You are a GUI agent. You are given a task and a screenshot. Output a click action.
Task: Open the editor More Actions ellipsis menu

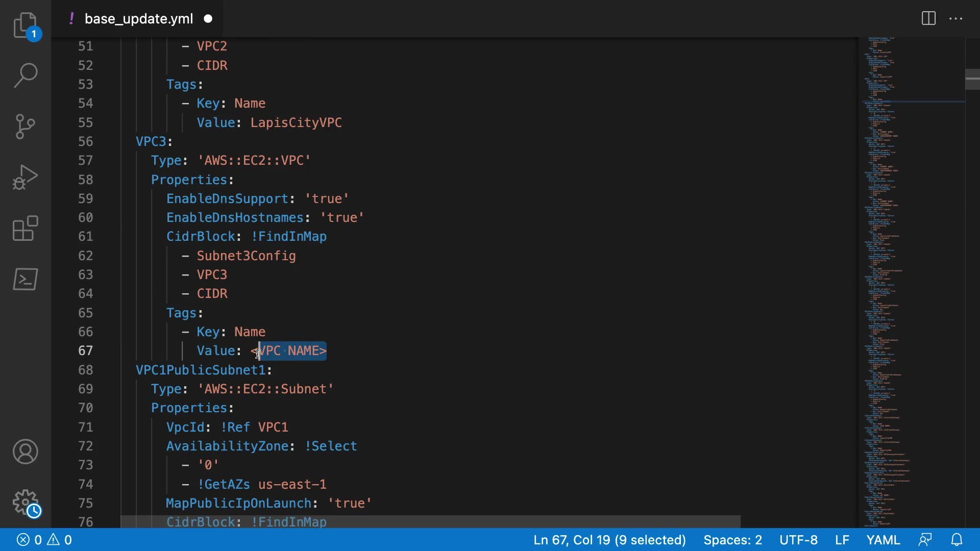[955, 19]
